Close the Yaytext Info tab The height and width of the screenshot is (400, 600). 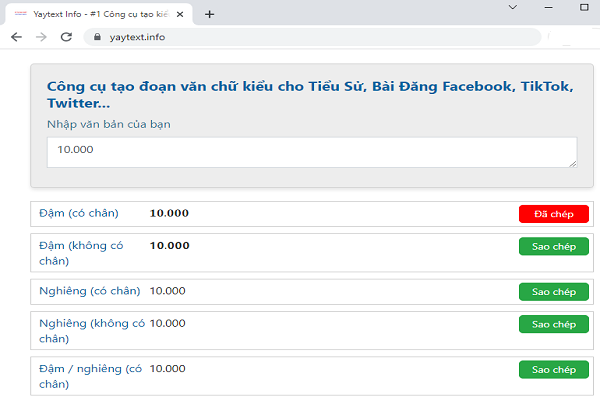pos(180,15)
